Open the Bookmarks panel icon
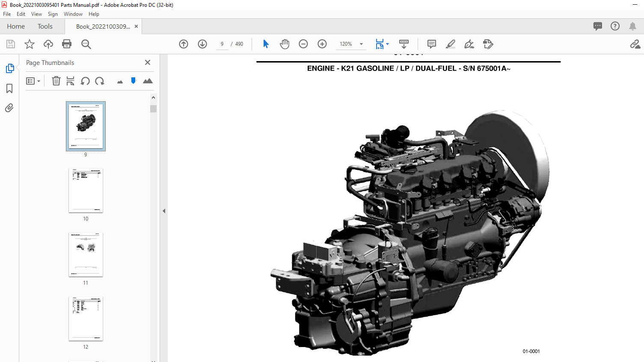 click(x=9, y=88)
